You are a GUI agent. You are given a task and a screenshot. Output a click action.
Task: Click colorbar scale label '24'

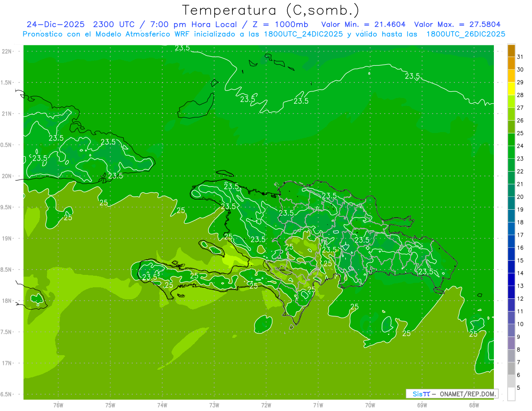(x=520, y=146)
